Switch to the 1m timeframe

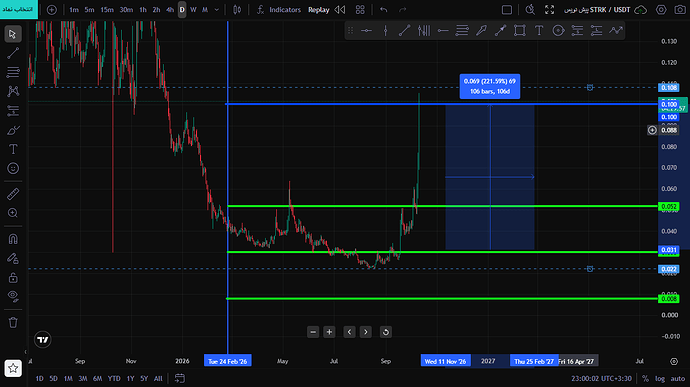coord(74,10)
